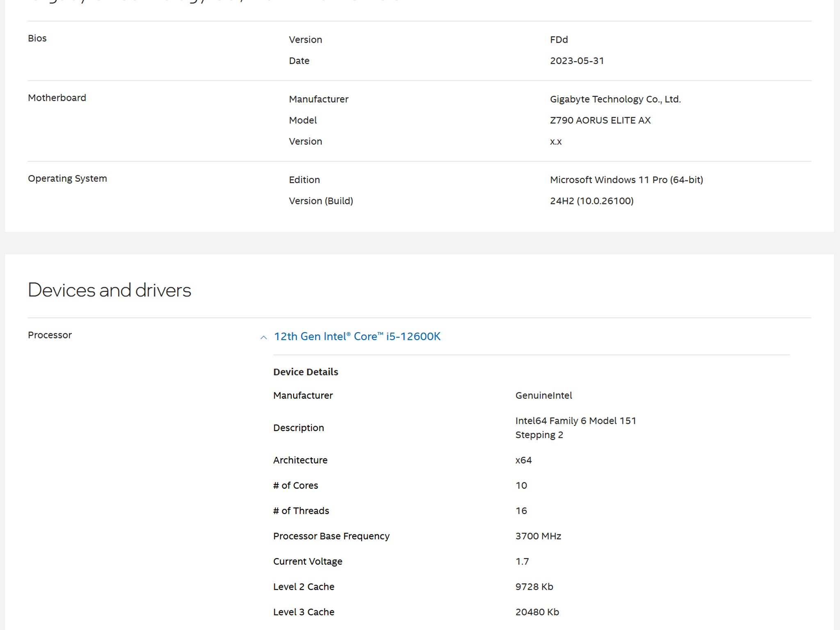Select Intel64 Family 6 Model 151 description

[575, 428]
